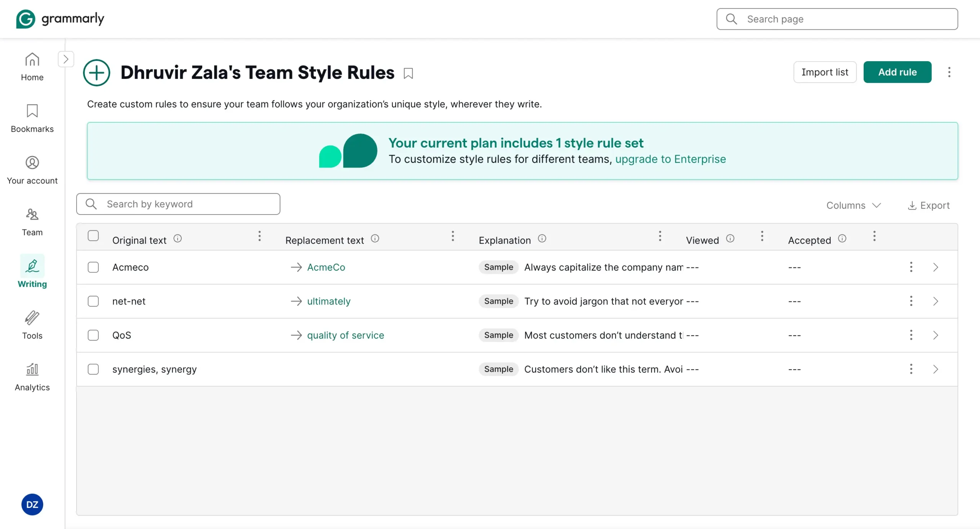This screenshot has height=529, width=980.
Task: Click the Replacement text column header
Action: click(x=325, y=240)
